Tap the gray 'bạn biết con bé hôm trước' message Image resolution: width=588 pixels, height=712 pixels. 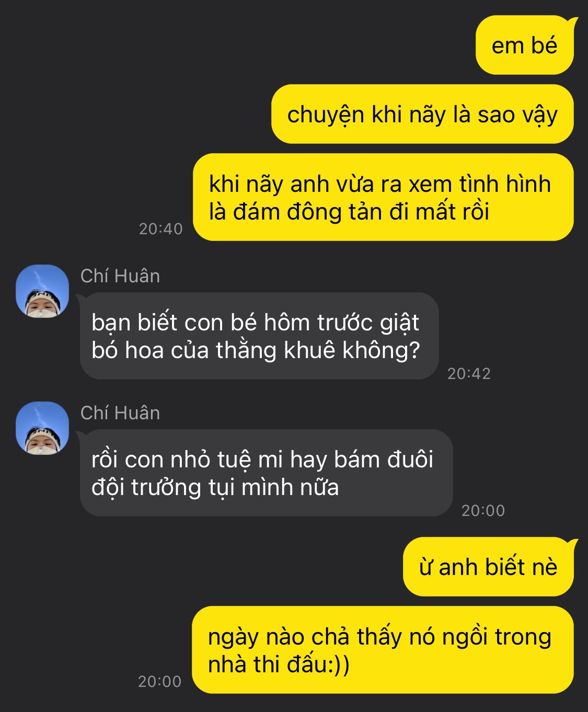click(x=259, y=336)
